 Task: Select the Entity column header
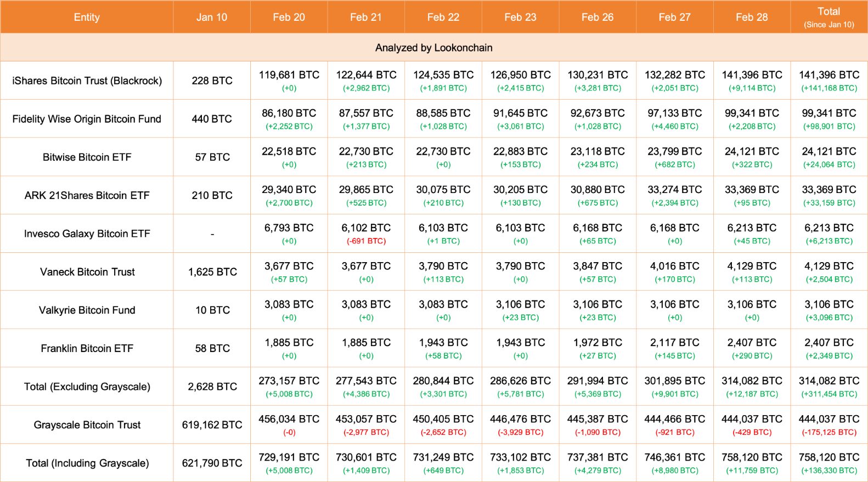87,17
